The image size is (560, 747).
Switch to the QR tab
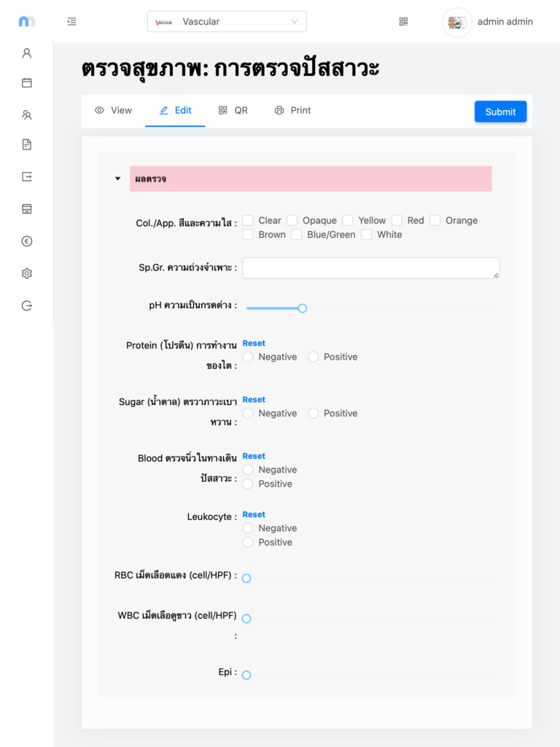pyautogui.click(x=233, y=111)
